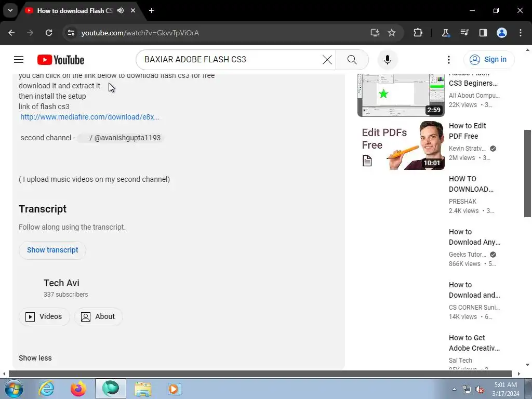532x399 pixels.
Task: Open the channel Videos button
Action: click(45, 316)
